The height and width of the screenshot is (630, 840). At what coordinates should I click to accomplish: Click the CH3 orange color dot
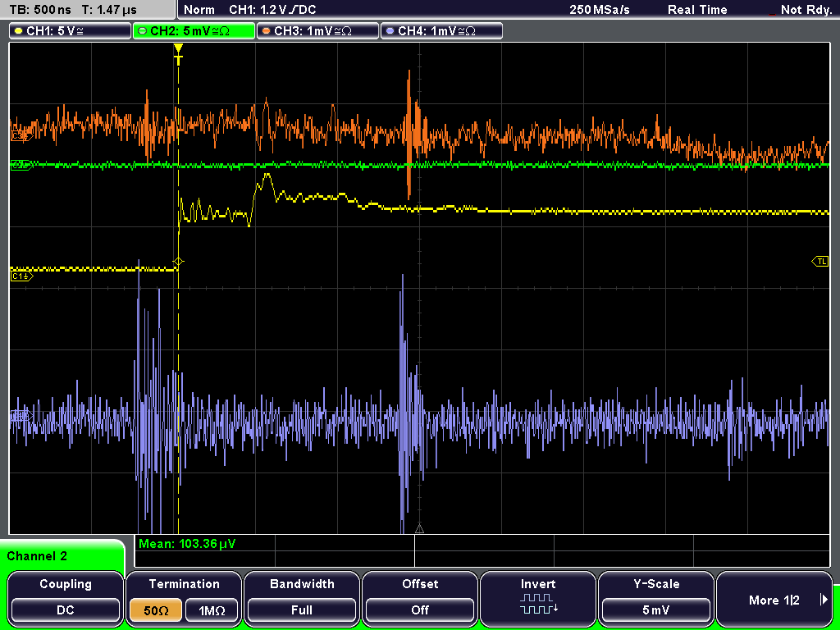tap(267, 31)
